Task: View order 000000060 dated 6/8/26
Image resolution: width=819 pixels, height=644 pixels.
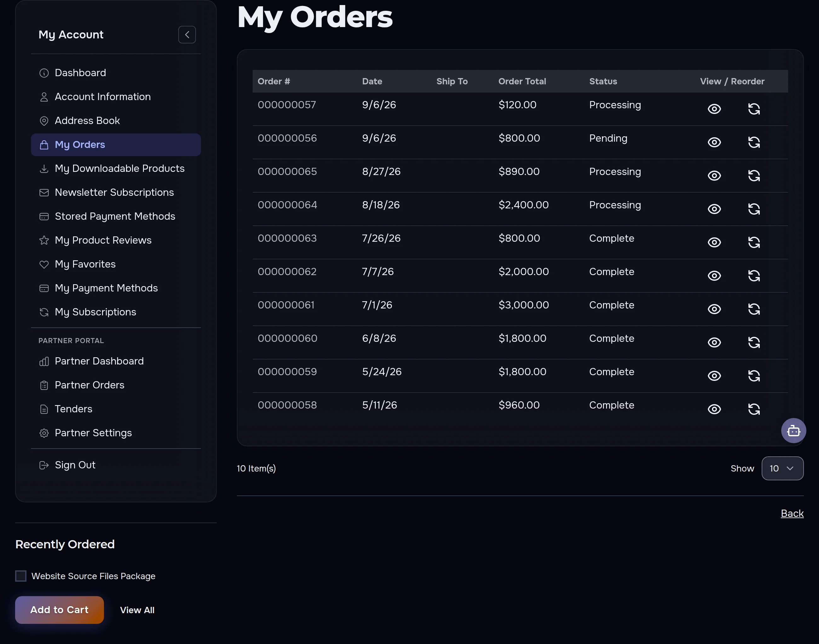Action: [x=714, y=342]
